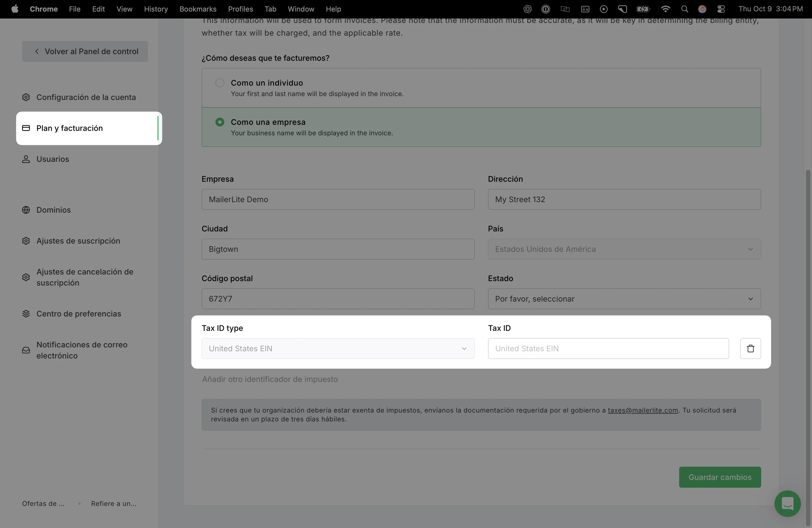Click the Usuarios person icon
The width and height of the screenshot is (812, 528).
(x=26, y=159)
